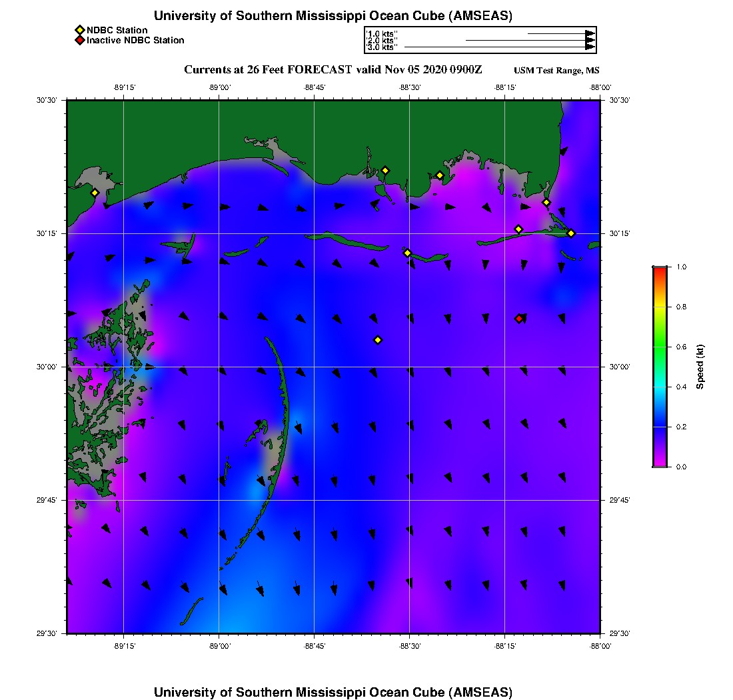Select the westernmost yellow NDBC station marker
Image resolution: width=733 pixels, height=700 pixels.
pos(95,193)
